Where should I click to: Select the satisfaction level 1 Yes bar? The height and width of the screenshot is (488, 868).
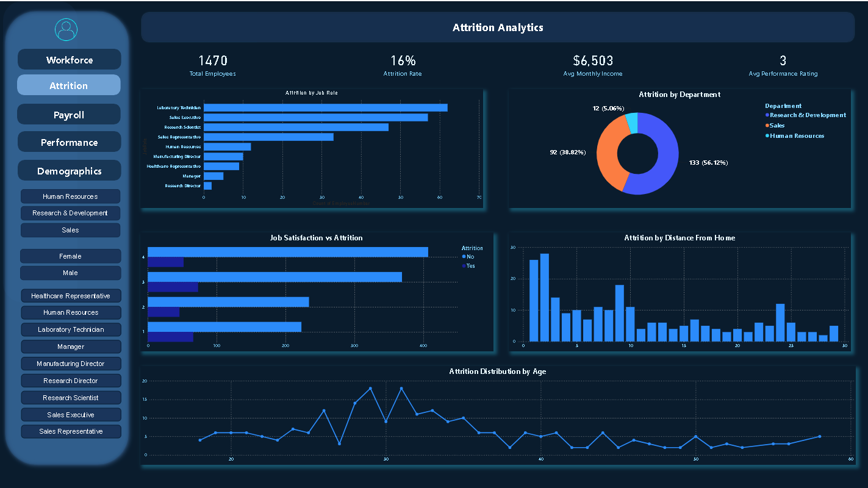coord(170,337)
